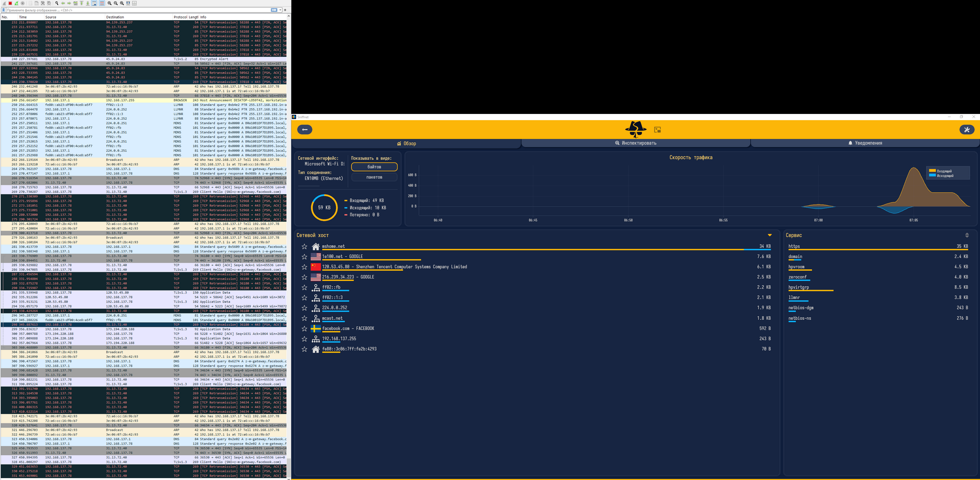Favorite the mshome.net host with its star
Image resolution: width=980 pixels, height=480 pixels.
point(304,246)
